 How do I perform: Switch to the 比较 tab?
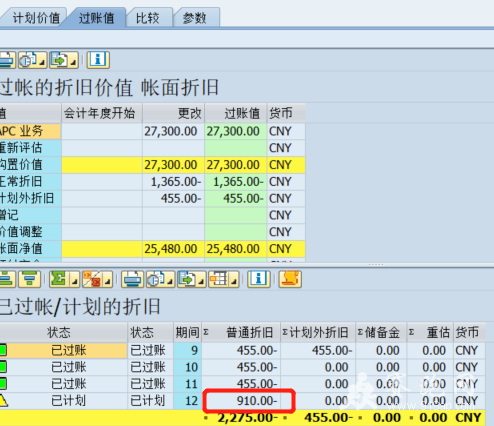148,18
